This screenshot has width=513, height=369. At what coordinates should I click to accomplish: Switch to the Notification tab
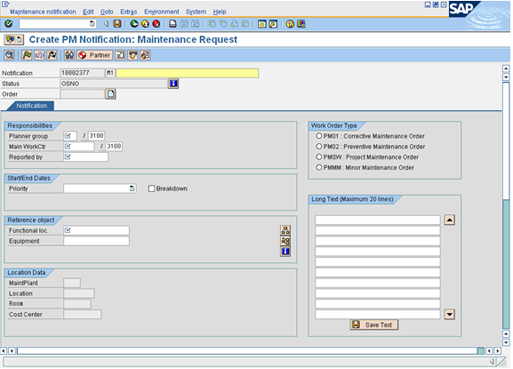point(32,106)
